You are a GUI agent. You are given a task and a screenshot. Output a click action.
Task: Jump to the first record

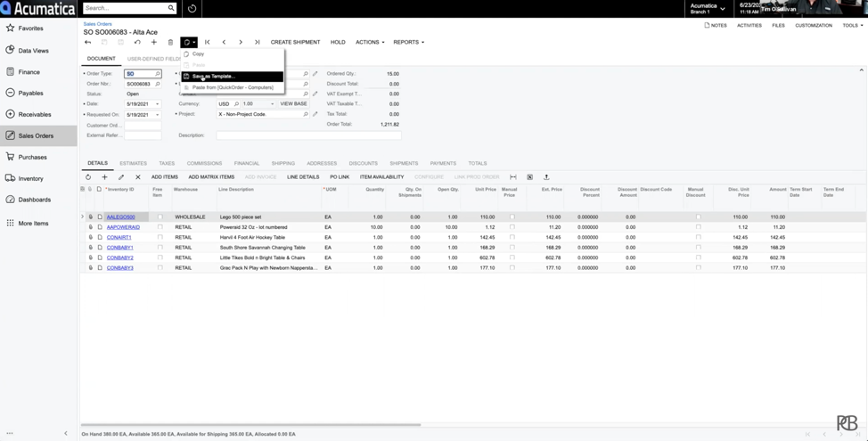click(x=207, y=42)
